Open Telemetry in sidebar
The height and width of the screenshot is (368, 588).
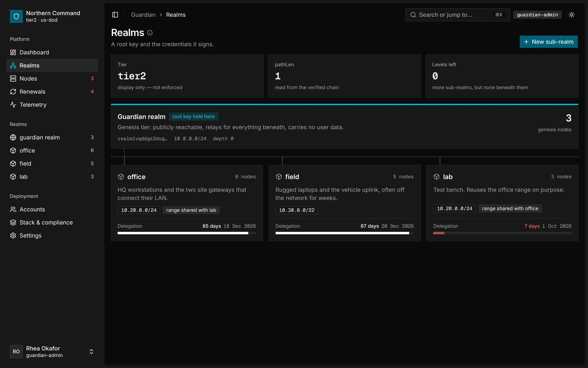52,105
